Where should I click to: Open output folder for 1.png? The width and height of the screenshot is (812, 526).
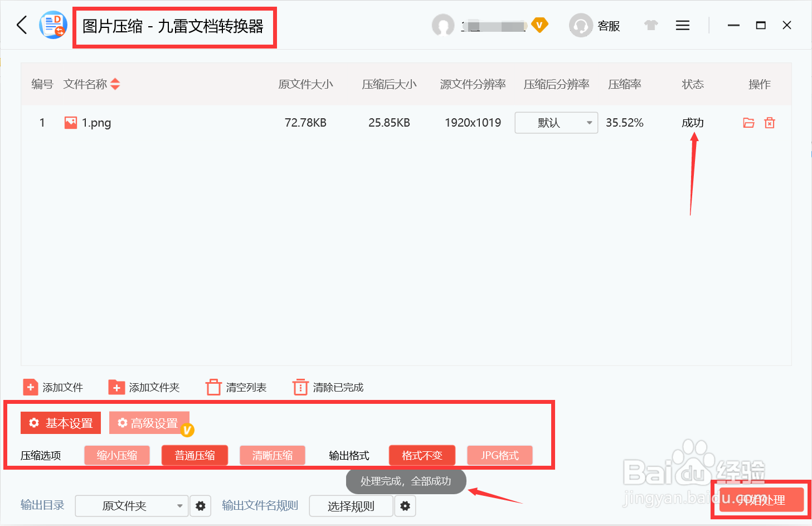(x=748, y=123)
